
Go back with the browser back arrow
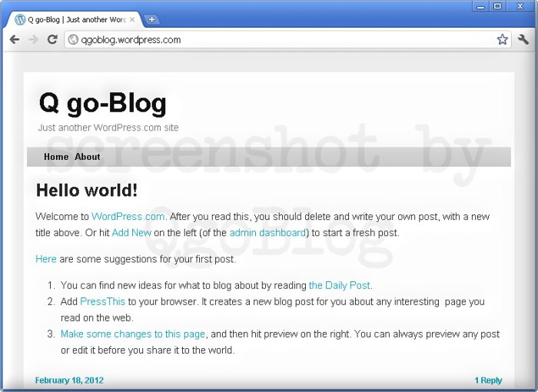(15, 40)
